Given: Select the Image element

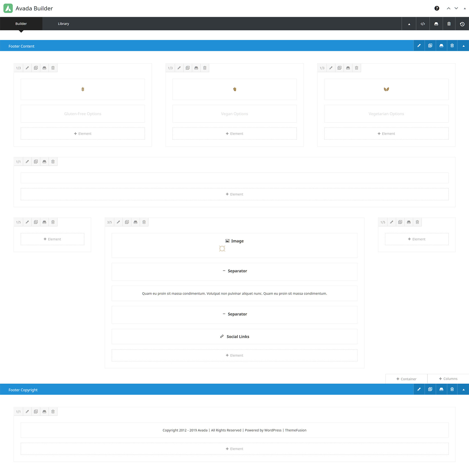Looking at the screenshot, I should click(x=235, y=245).
